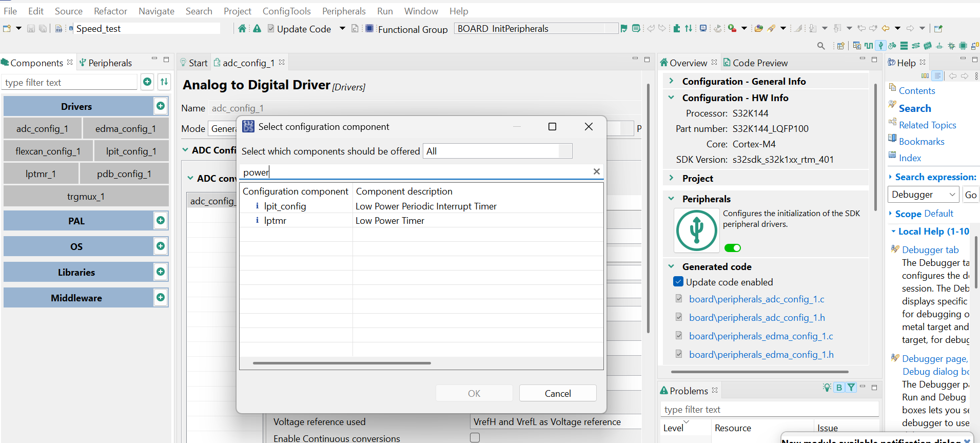Click the dialog horizontal scrollbar
980x443 pixels.
[342, 363]
